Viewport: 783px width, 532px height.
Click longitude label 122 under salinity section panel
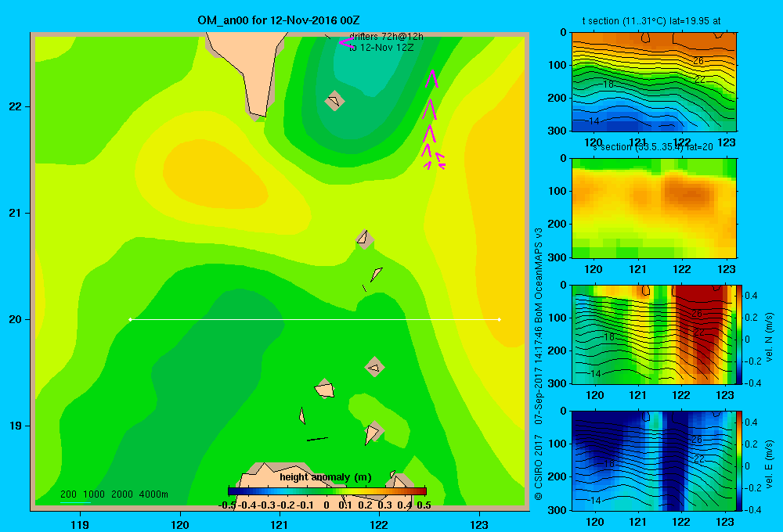pyautogui.click(x=682, y=269)
